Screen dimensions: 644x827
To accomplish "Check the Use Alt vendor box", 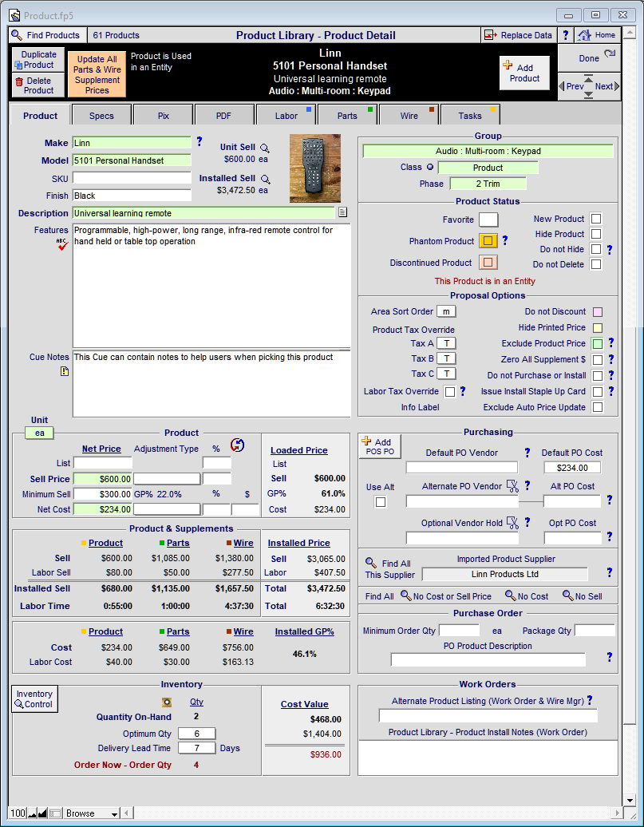I will (x=381, y=502).
